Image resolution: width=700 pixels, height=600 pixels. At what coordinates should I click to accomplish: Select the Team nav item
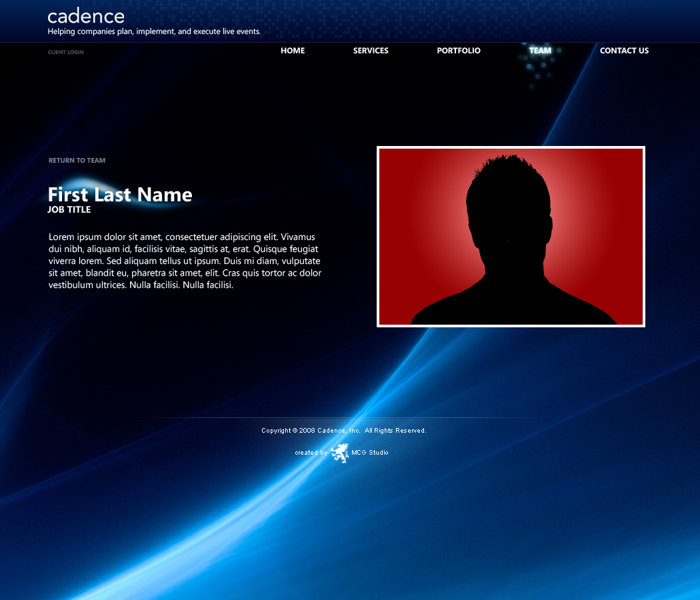pos(540,51)
